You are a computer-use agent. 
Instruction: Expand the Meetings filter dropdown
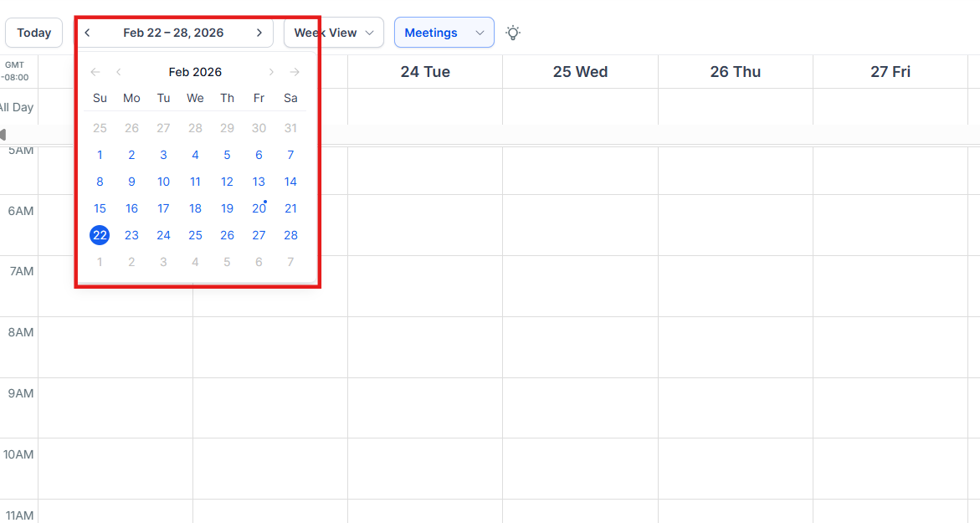point(444,33)
